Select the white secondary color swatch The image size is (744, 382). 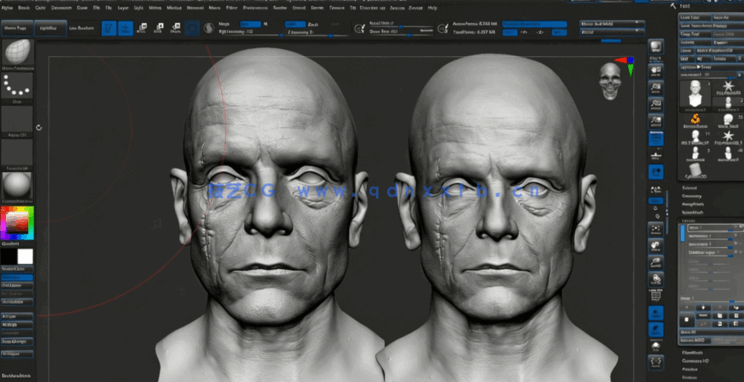(25, 256)
